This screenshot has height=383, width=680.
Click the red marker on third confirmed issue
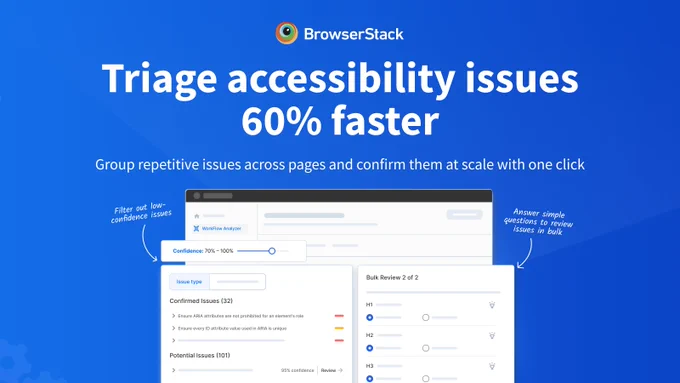(339, 340)
